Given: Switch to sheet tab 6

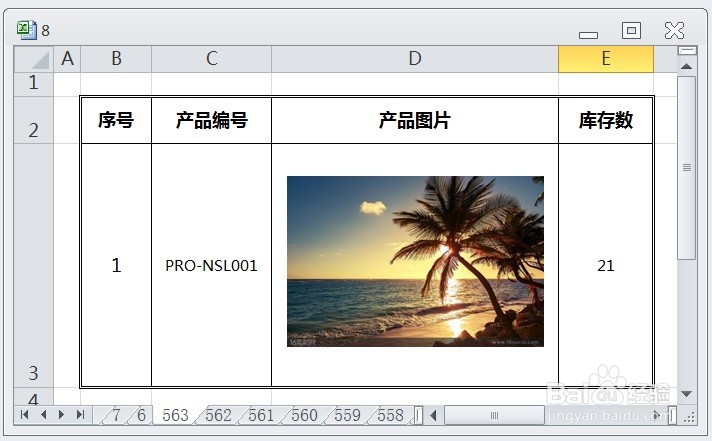Looking at the screenshot, I should 141,415.
